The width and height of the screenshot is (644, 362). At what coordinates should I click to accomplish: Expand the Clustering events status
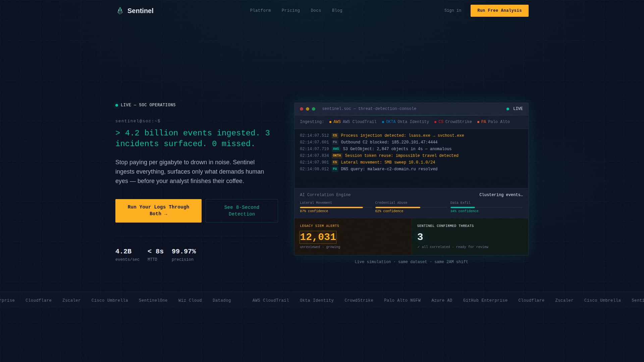pyautogui.click(x=501, y=195)
